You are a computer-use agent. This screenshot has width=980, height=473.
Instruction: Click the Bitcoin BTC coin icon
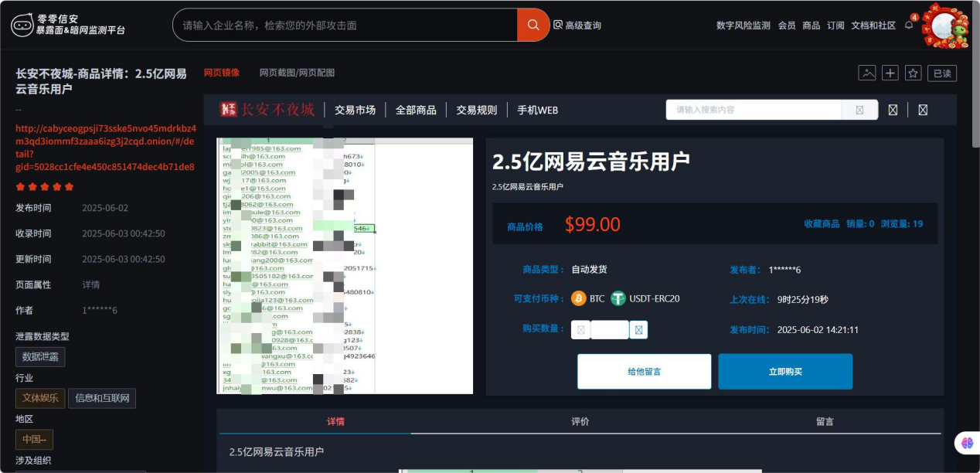578,298
